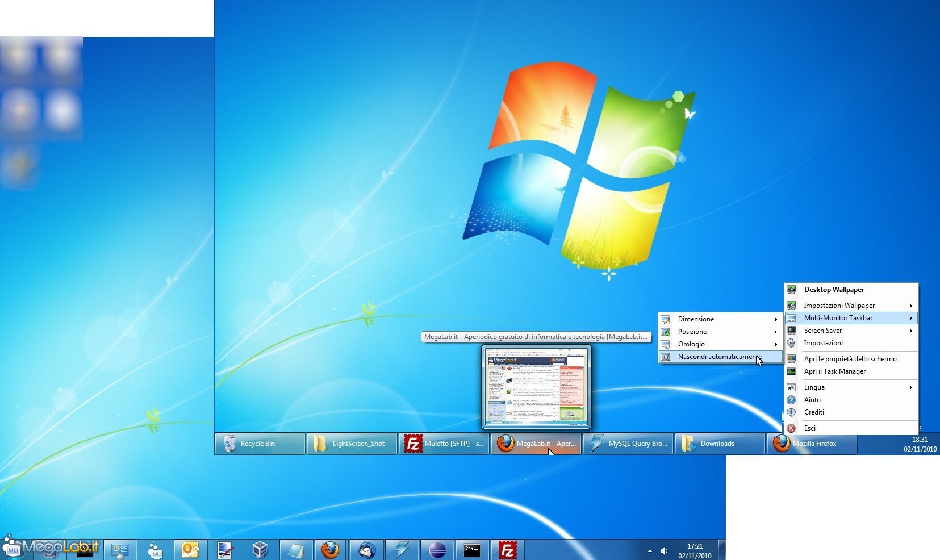Show hidden tray icons arrow
The width and height of the screenshot is (940, 560).
pos(650,550)
